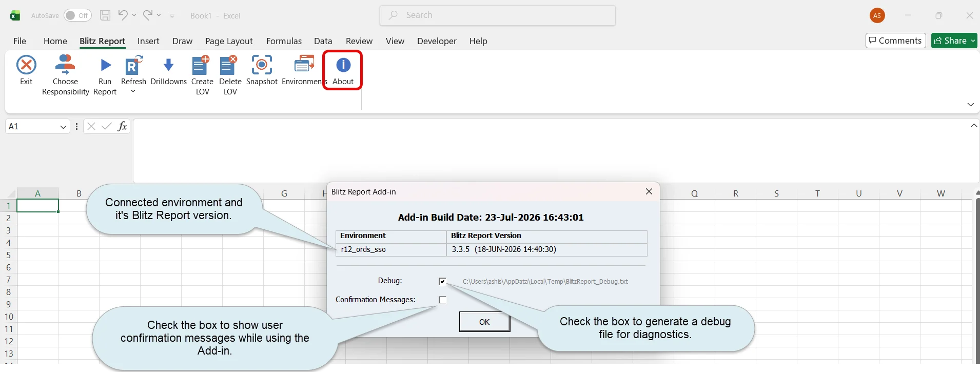Click the Select All corner button
Viewport: 980px width, 372px height.
point(9,193)
